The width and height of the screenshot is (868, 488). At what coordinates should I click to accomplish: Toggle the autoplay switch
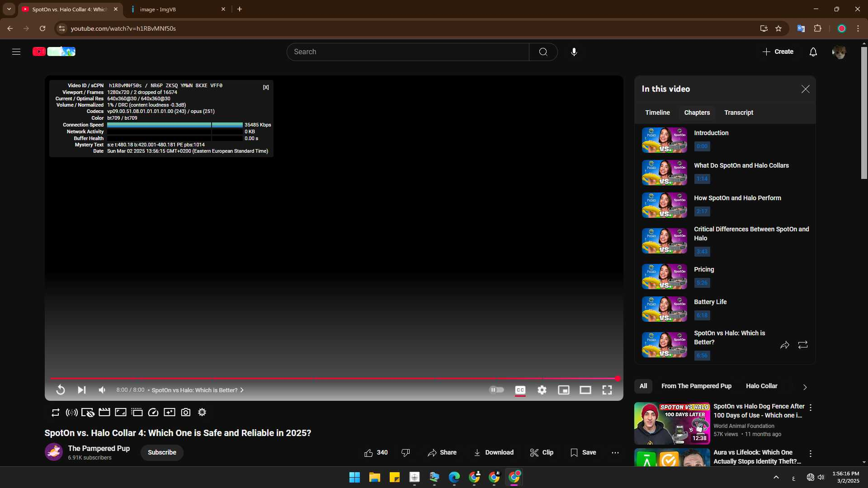coord(496,390)
